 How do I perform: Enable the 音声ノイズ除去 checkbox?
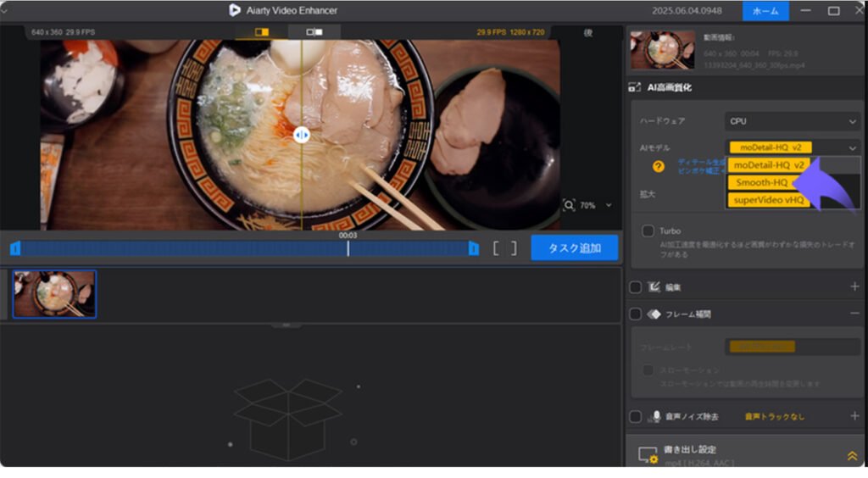coord(636,417)
